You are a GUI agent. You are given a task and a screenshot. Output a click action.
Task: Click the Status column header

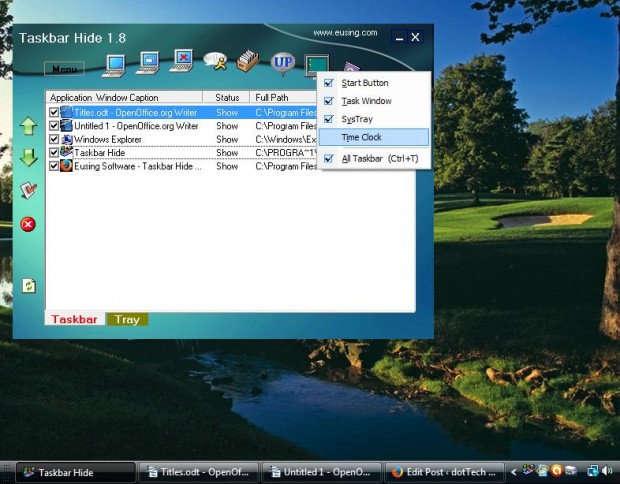click(x=226, y=97)
